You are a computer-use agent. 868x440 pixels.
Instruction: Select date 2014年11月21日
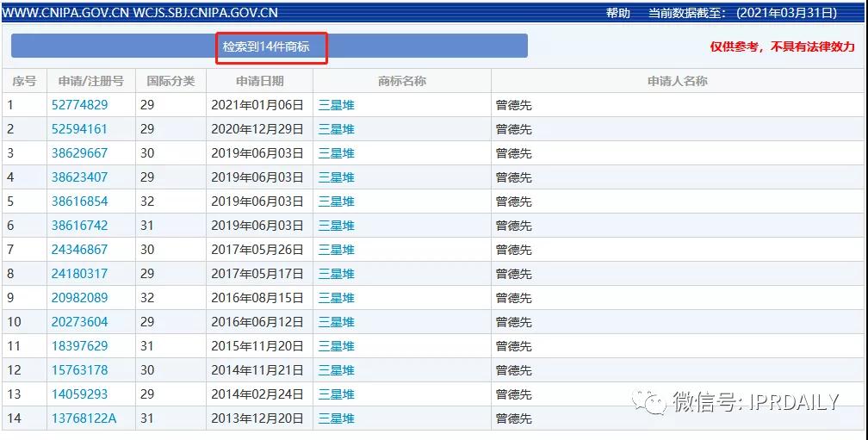(257, 369)
